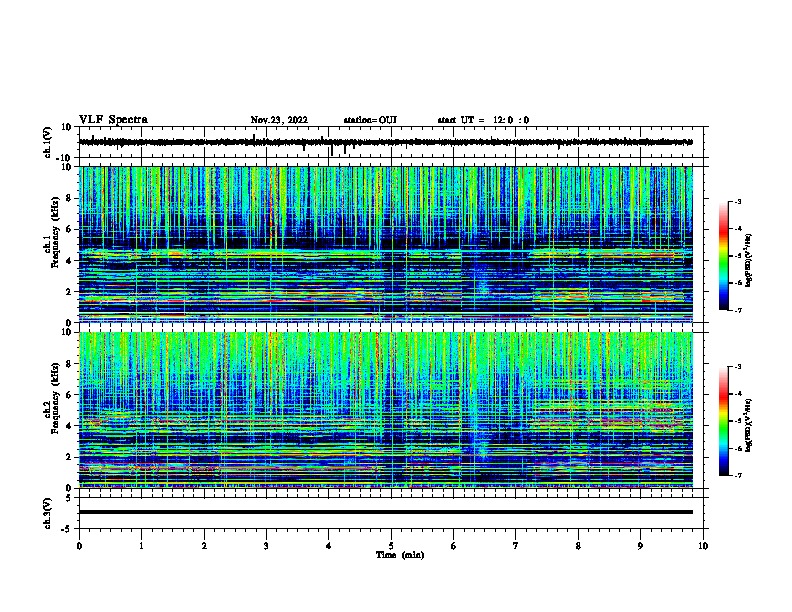This screenshot has width=792, height=612.
Task: Click the -7 label on ch.1 colorbar
Action: [x=738, y=310]
